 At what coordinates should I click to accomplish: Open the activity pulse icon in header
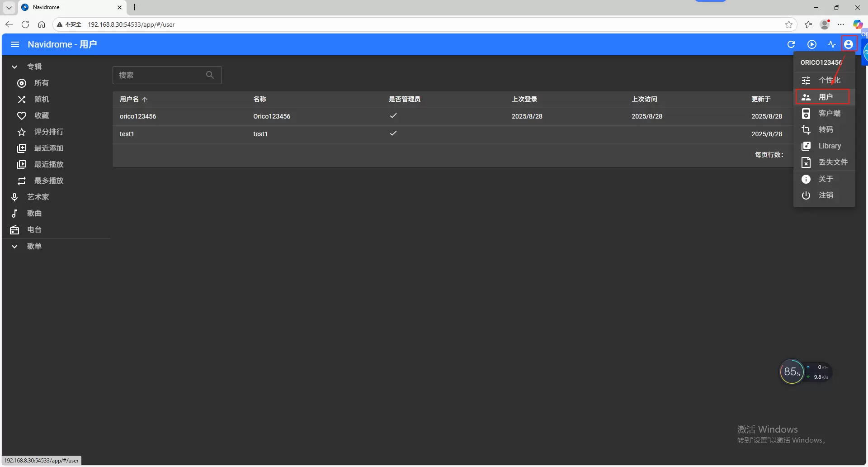pos(832,44)
